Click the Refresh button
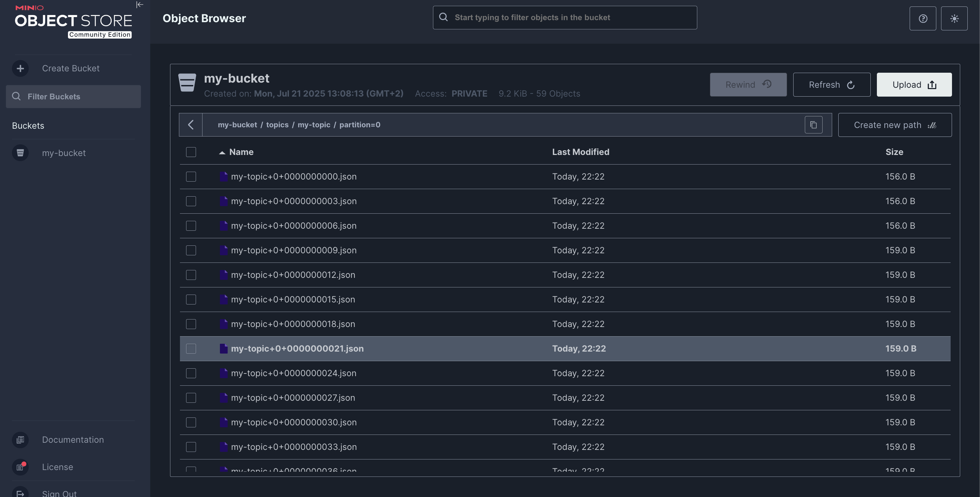The image size is (980, 497). [x=831, y=84]
